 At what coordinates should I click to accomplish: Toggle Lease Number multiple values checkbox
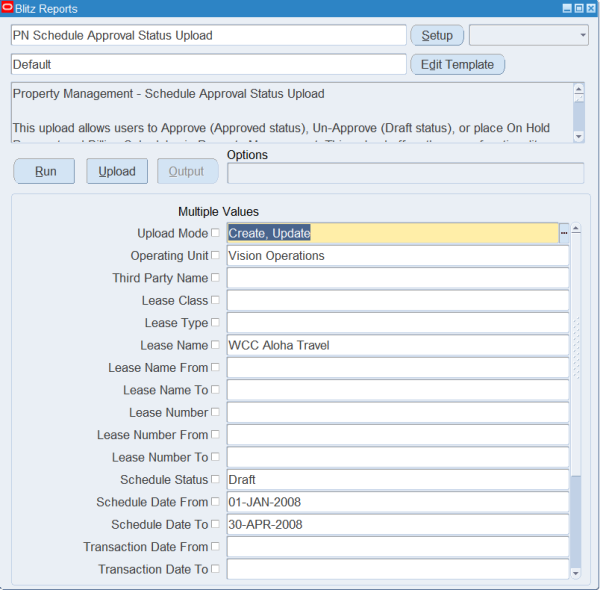(x=215, y=412)
